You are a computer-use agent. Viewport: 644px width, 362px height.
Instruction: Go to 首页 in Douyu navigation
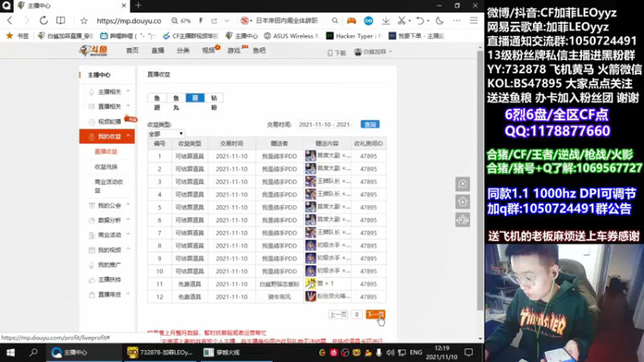tap(132, 51)
